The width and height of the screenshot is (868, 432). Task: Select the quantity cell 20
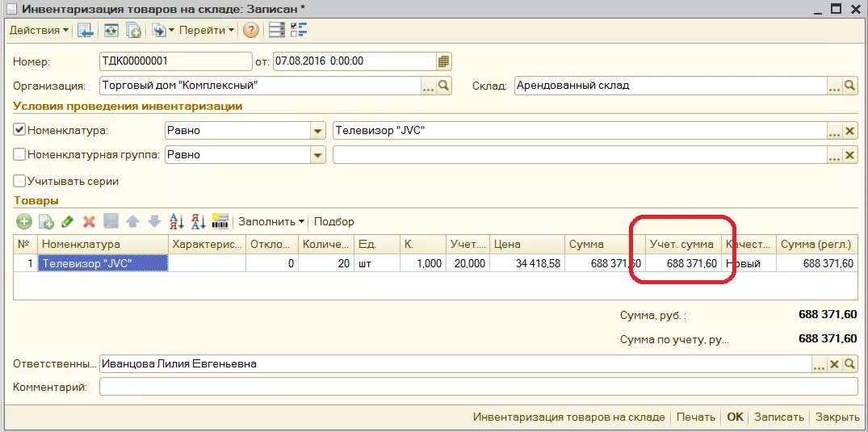(326, 263)
